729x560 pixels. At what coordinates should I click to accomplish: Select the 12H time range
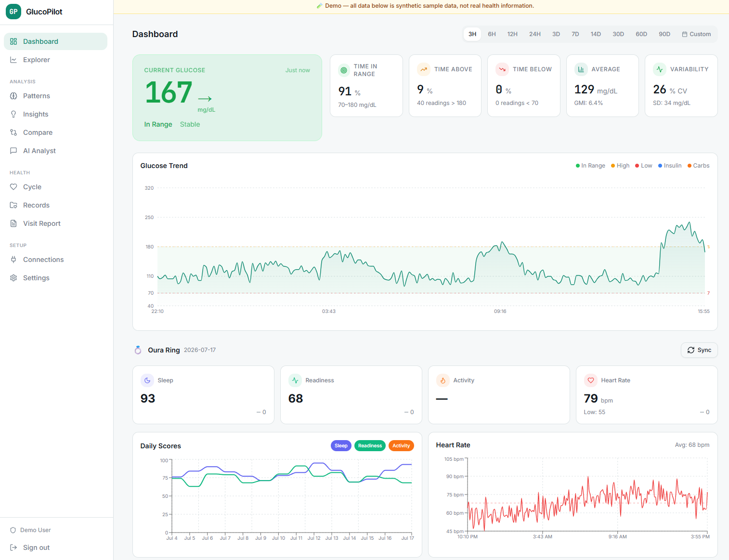pyautogui.click(x=512, y=34)
